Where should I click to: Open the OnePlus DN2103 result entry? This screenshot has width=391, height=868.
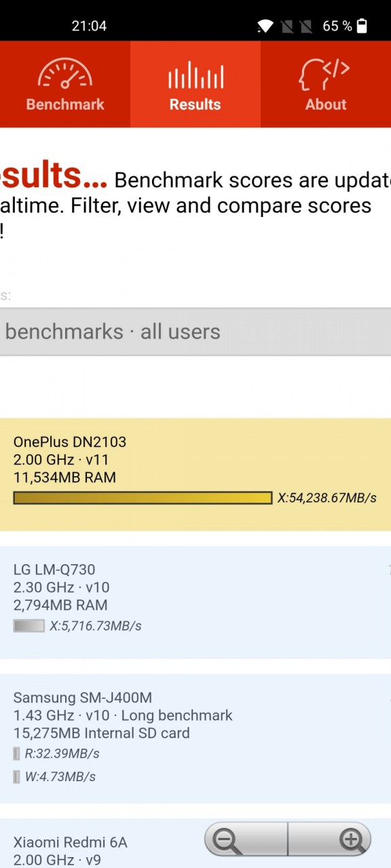[x=195, y=474]
